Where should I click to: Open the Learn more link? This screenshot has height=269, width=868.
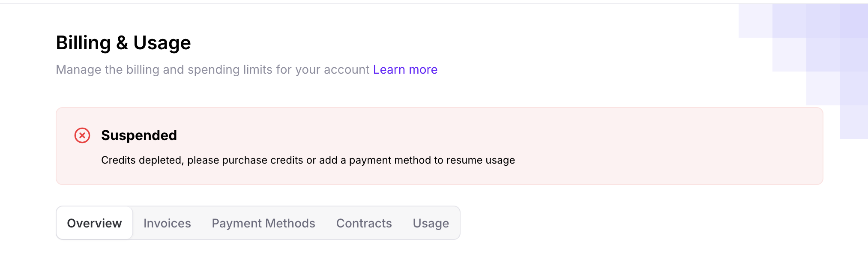(405, 69)
